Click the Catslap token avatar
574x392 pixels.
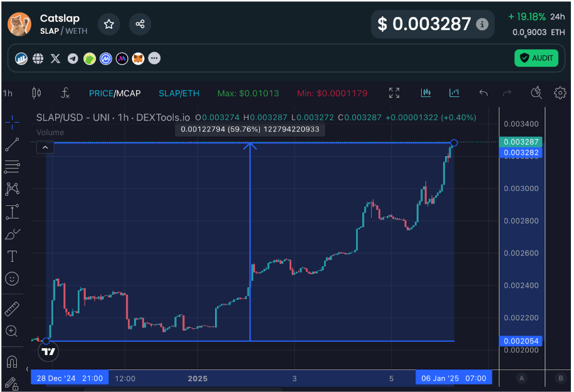click(19, 24)
